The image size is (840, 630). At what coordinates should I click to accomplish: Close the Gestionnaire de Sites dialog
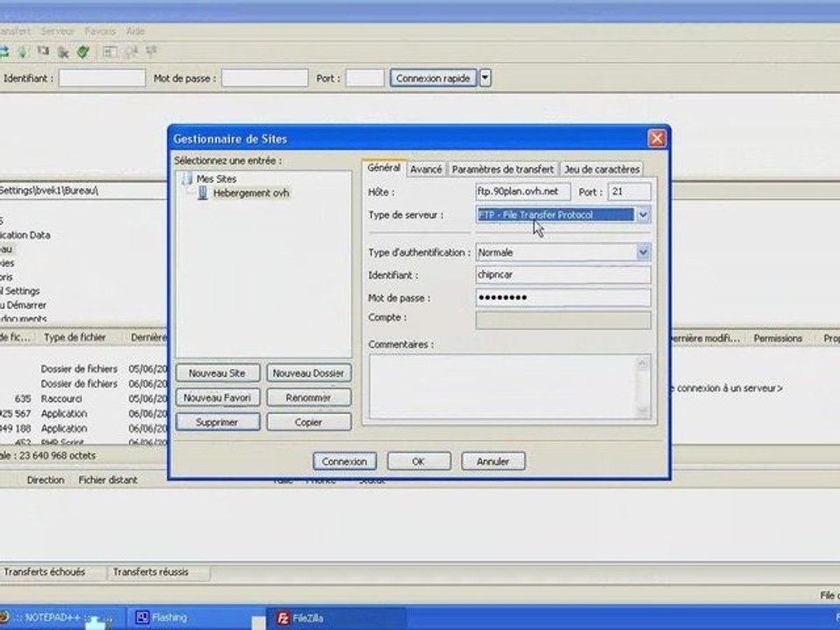point(657,139)
